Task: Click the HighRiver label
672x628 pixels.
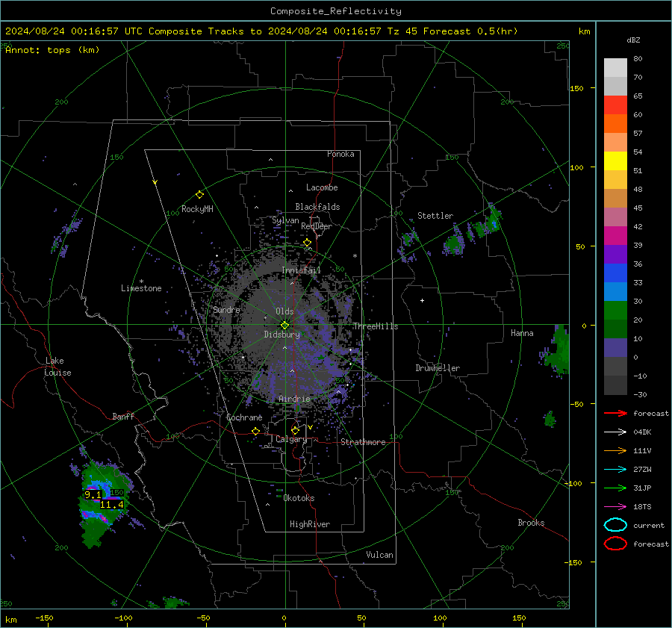Action: 310,524
